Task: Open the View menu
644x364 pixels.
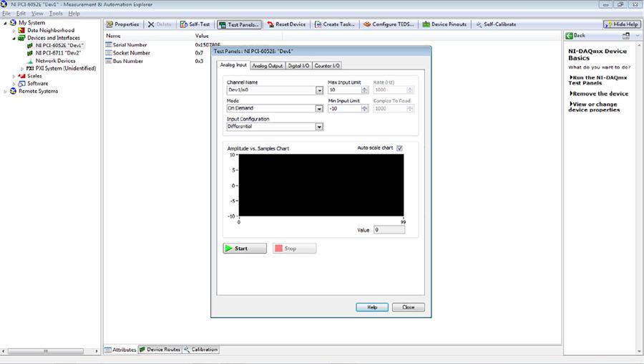Action: 37,14
